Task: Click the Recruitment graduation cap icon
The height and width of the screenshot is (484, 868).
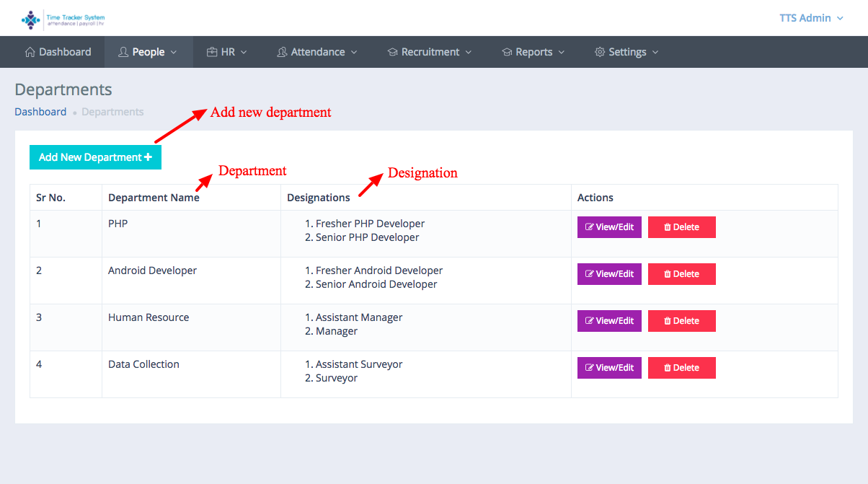Action: pos(392,52)
